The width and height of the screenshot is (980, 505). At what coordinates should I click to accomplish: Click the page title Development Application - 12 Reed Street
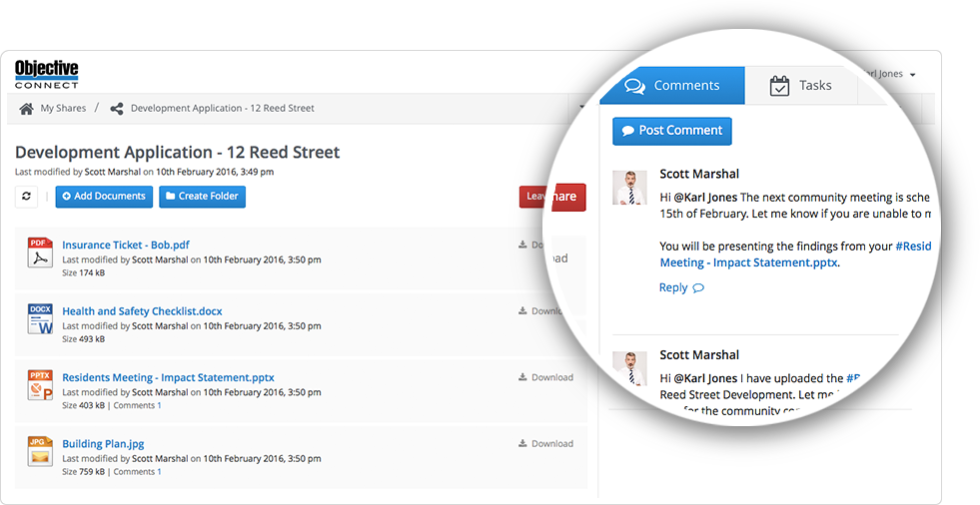178,153
